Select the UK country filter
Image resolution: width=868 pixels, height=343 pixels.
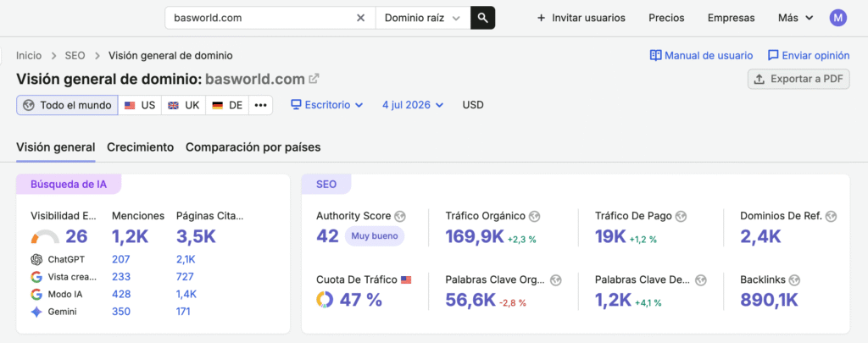point(183,104)
